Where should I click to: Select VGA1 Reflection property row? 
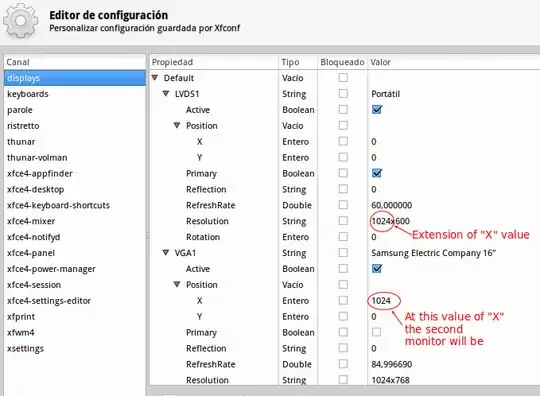click(x=344, y=348)
